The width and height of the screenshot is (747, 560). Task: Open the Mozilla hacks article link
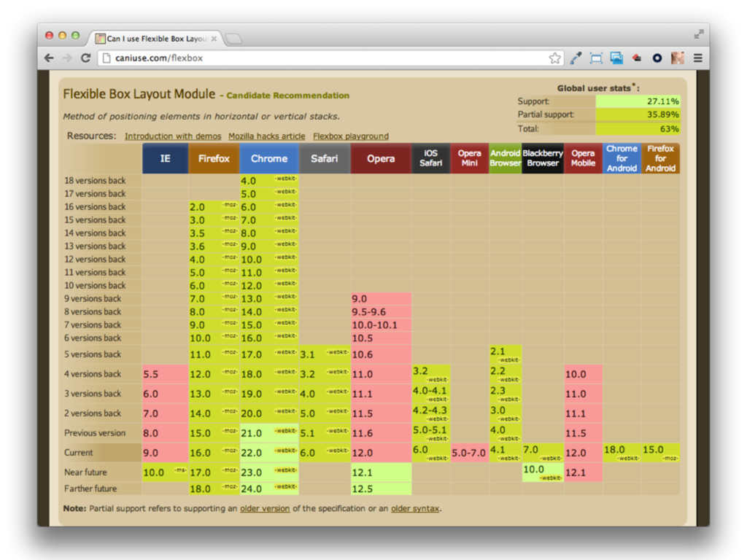(x=267, y=136)
